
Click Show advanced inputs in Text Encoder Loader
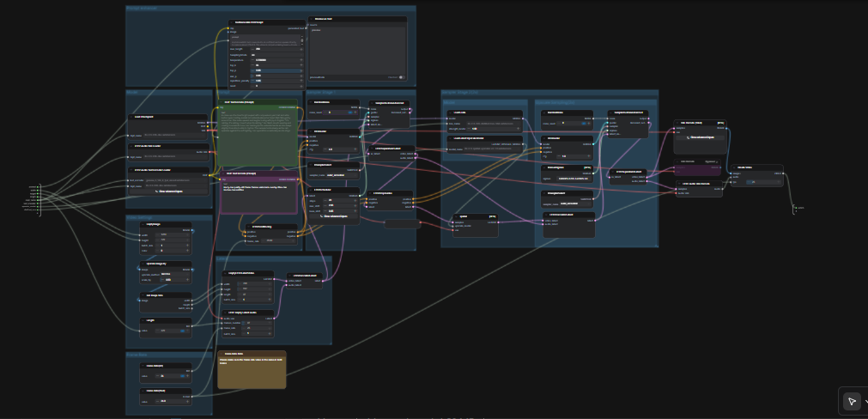coord(168,191)
